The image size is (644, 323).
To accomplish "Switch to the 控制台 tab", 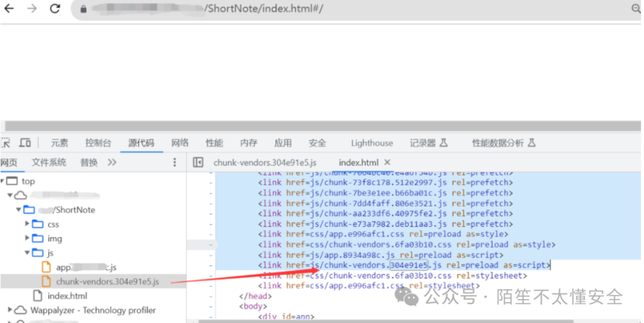I will [x=98, y=143].
